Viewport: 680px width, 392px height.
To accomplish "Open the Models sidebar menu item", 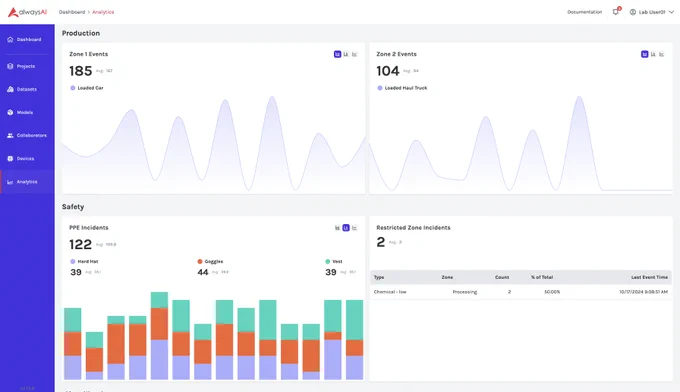I will coord(27,112).
